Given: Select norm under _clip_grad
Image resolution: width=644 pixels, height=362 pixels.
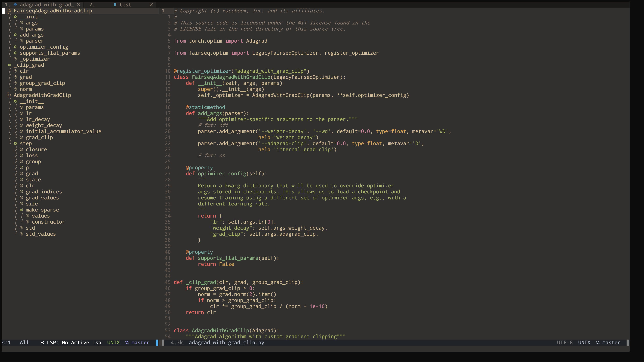Looking at the screenshot, I should tap(26, 89).
